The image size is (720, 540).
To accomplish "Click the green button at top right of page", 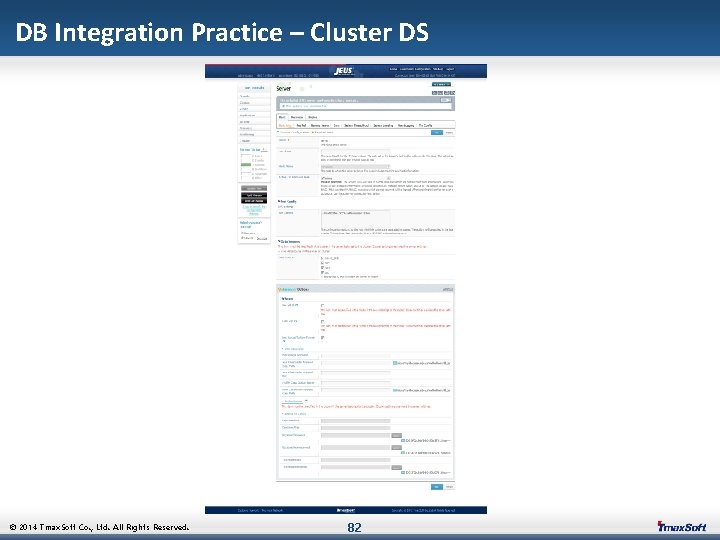I will pos(441,84).
